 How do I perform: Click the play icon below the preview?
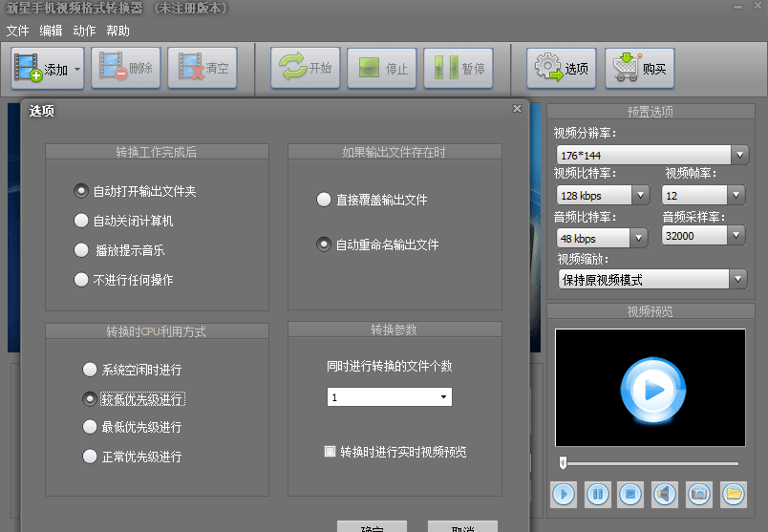coord(565,494)
